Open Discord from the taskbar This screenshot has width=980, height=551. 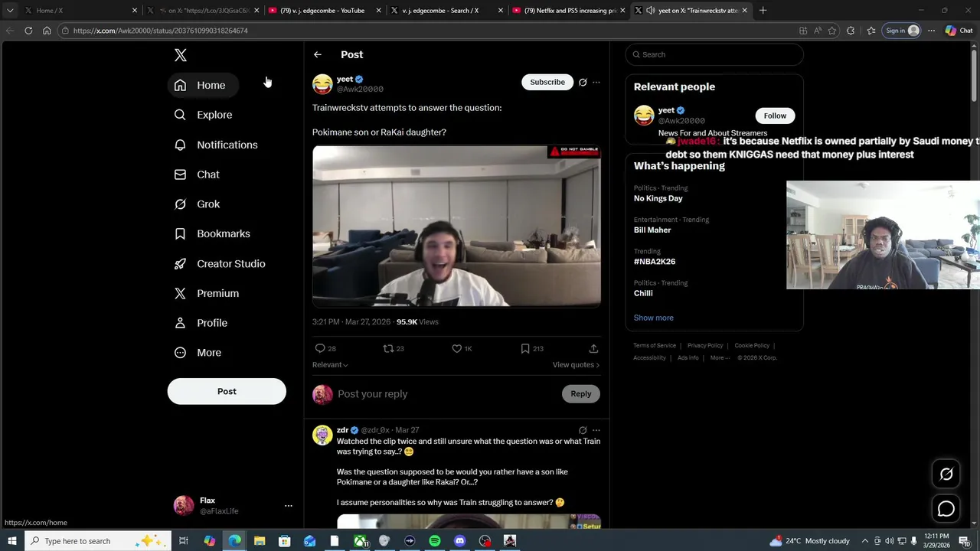(x=460, y=541)
